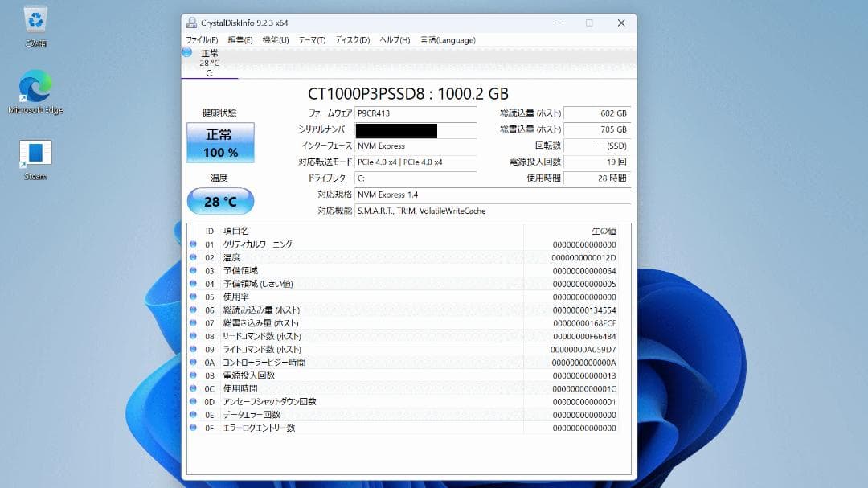Click the blue status dot beside クリティカルワーニング
Image resolution: width=868 pixels, height=488 pixels.
(x=191, y=244)
